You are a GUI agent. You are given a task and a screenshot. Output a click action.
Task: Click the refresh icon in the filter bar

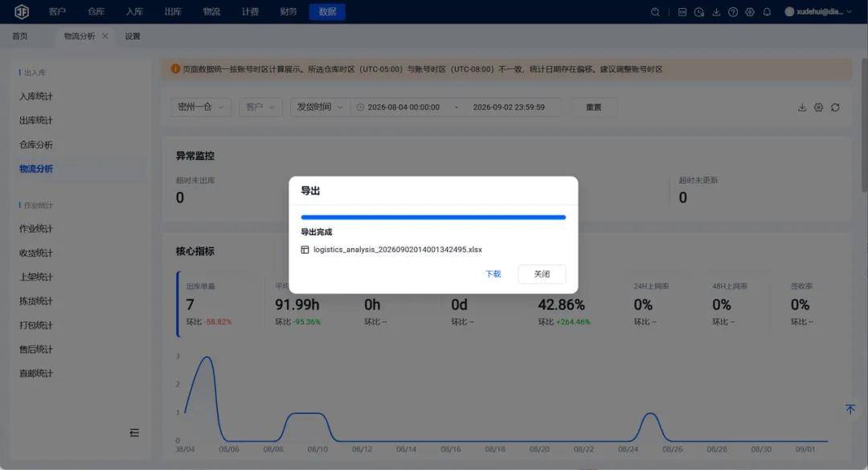click(835, 108)
